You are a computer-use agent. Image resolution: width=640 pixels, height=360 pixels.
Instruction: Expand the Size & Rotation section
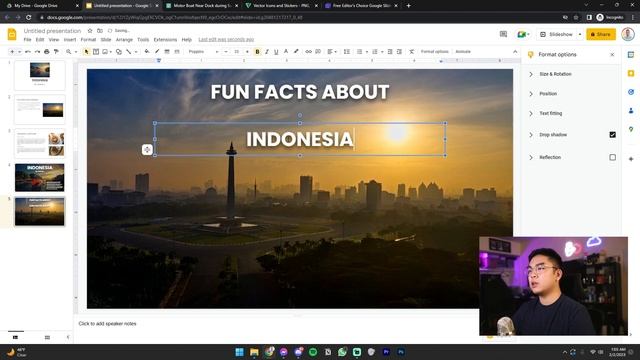531,74
